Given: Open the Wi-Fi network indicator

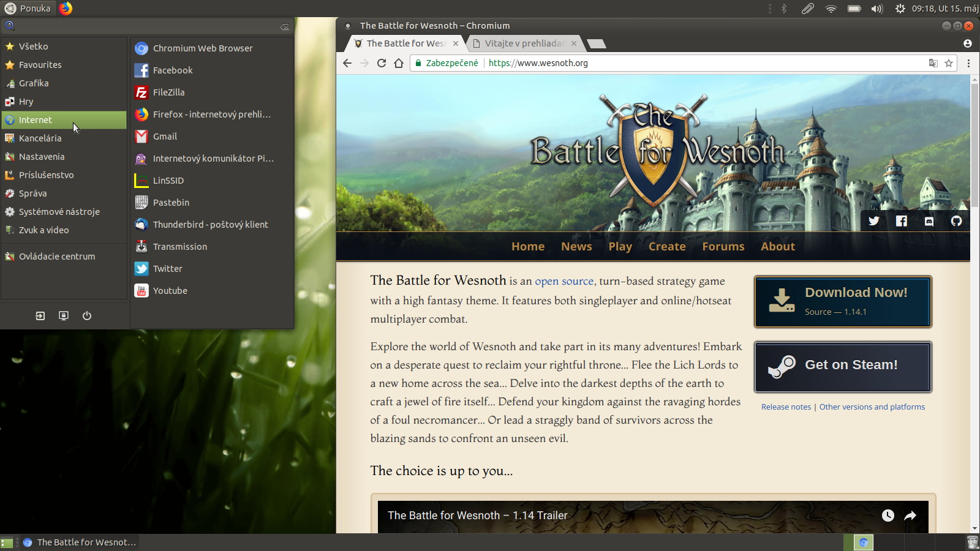Looking at the screenshot, I should point(831,9).
